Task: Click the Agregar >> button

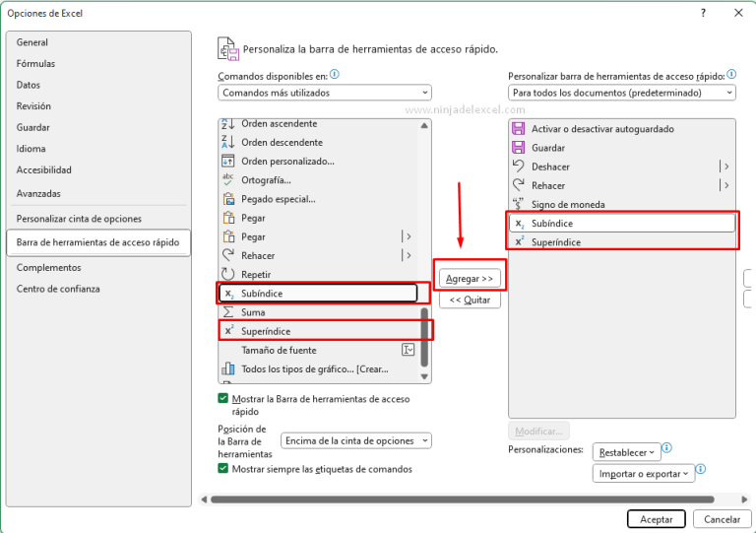Action: 470,278
